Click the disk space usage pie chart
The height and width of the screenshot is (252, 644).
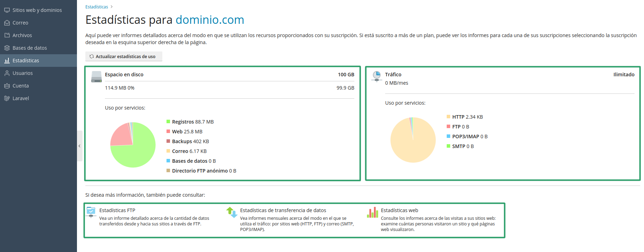point(133,145)
